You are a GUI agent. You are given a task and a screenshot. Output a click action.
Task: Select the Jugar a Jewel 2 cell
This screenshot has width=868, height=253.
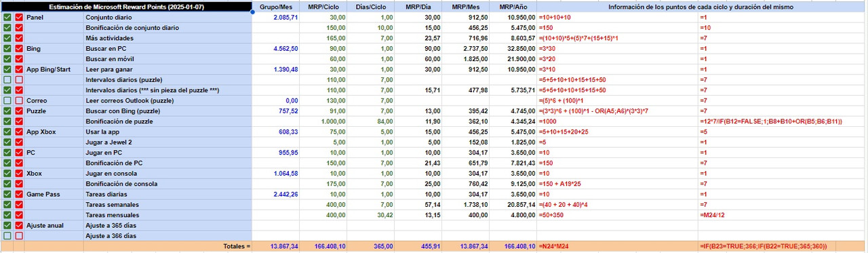[167, 142]
